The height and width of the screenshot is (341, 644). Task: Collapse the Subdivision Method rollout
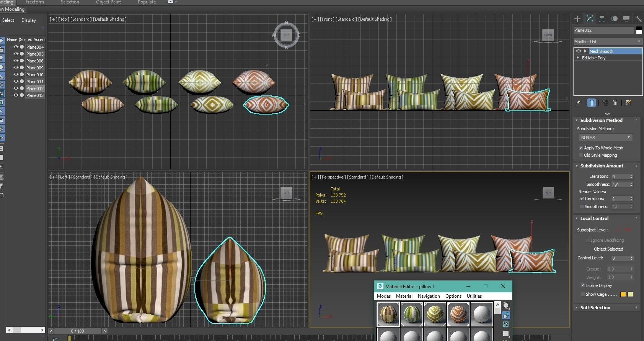click(602, 120)
